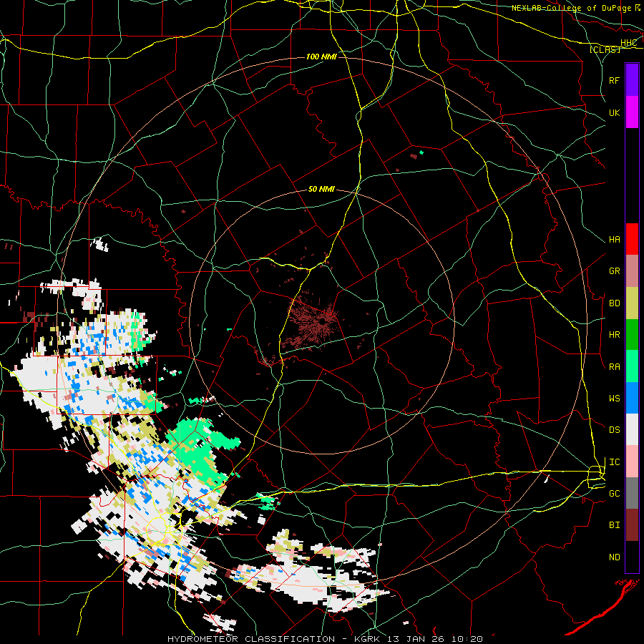Click the 100 NMI range ring label
Screen dimensions: 644x644
point(321,57)
